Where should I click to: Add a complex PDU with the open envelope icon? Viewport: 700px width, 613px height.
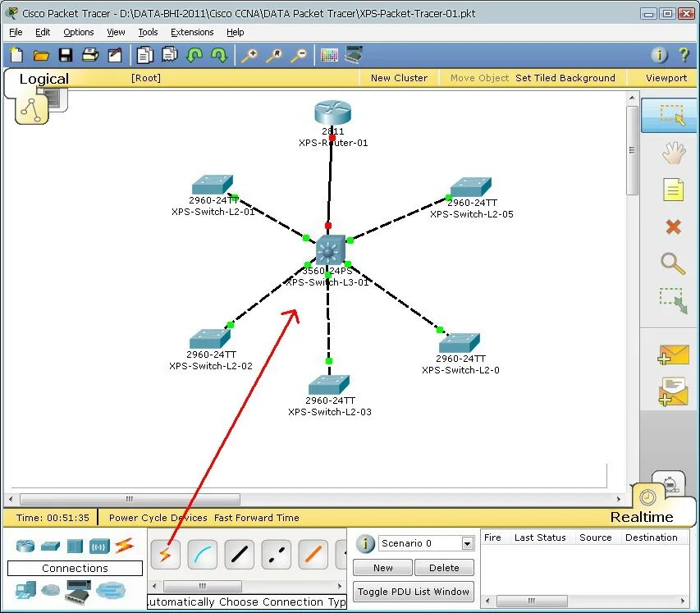(673, 391)
